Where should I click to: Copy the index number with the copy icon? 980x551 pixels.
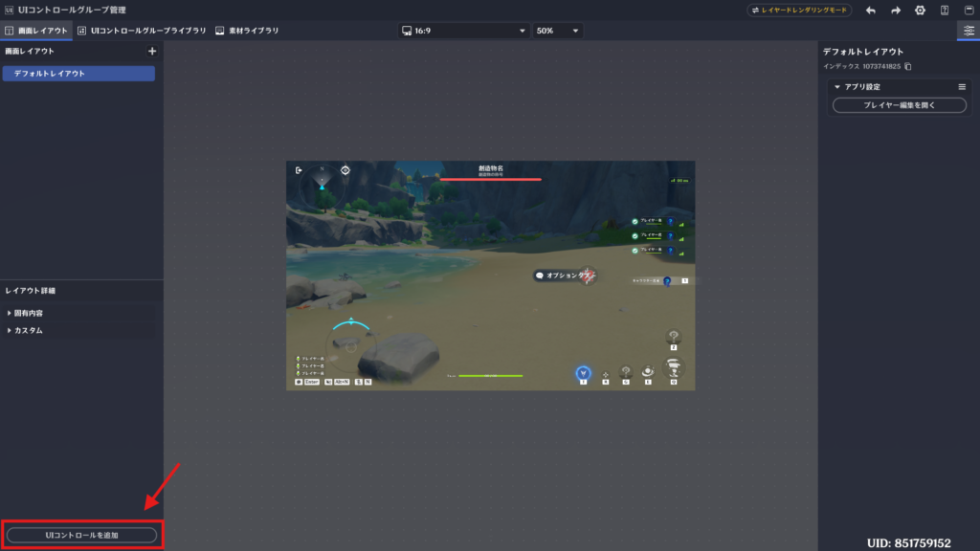[x=908, y=66]
